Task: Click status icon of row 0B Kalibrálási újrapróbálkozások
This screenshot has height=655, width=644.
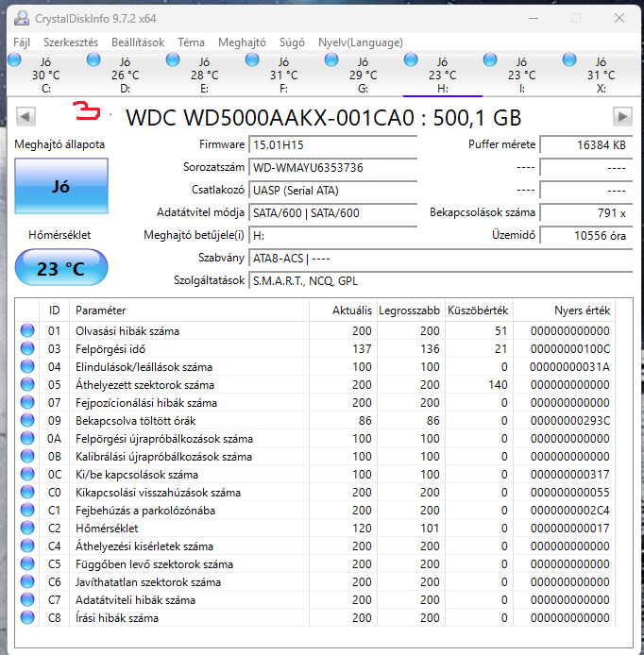Action: point(27,456)
